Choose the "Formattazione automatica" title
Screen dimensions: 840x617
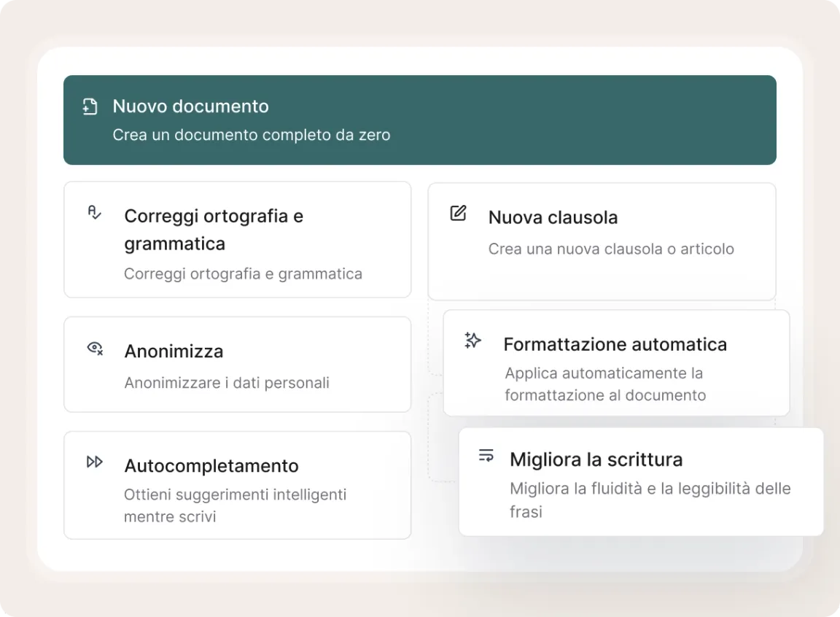pos(615,344)
